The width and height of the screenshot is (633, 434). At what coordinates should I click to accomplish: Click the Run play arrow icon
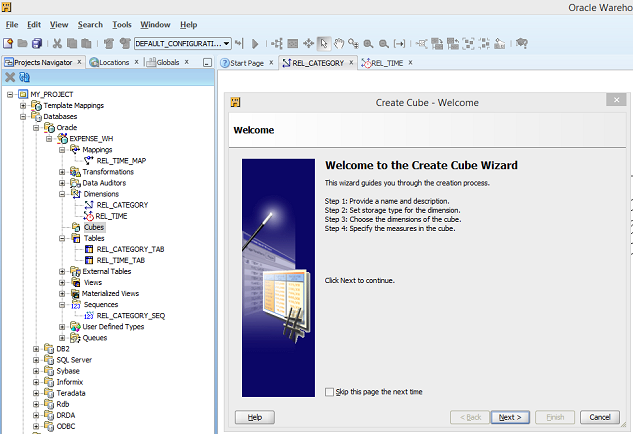tap(255, 44)
